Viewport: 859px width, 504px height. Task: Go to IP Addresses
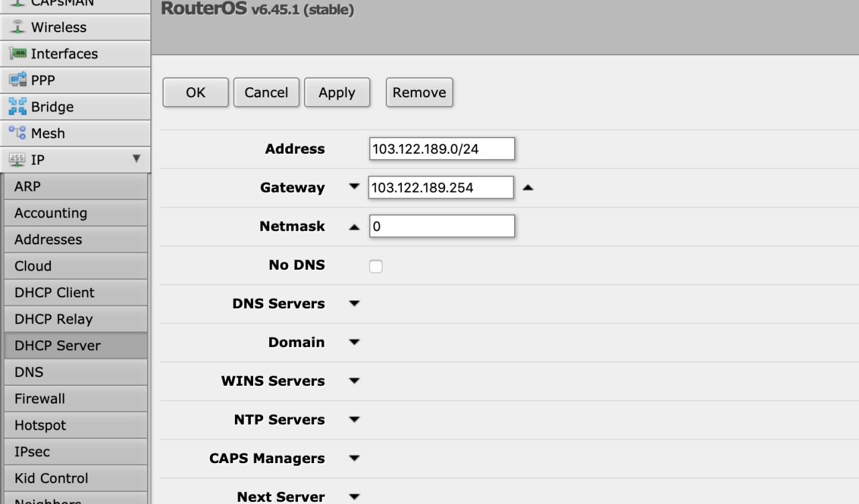click(75, 240)
